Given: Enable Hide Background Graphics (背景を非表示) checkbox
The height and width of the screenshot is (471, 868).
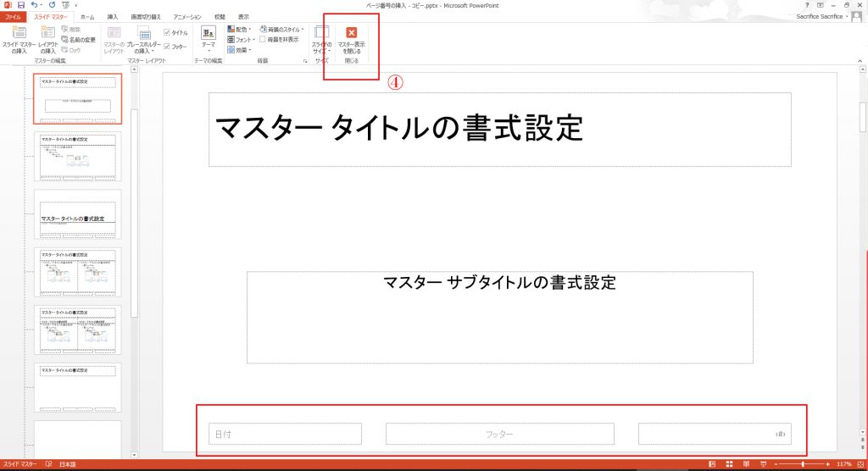Looking at the screenshot, I should tap(263, 39).
